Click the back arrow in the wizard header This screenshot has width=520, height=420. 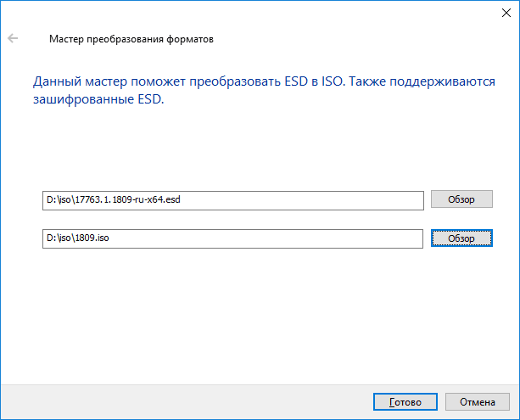pos(13,39)
